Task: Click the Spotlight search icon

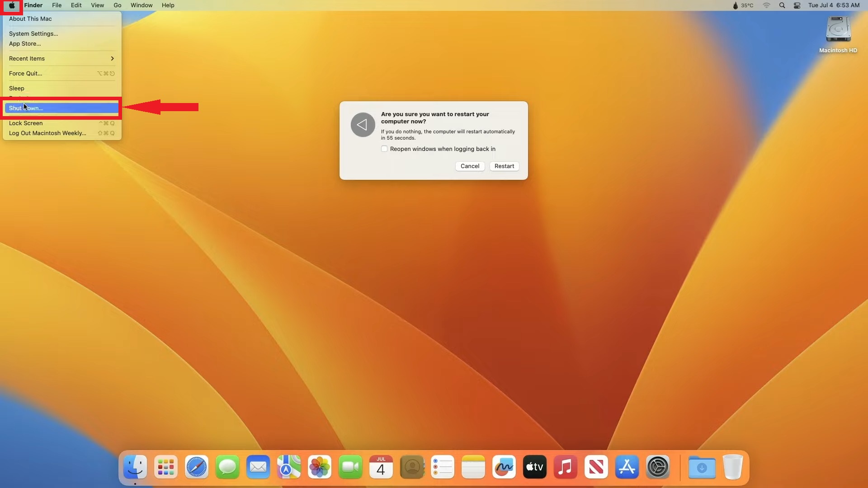Action: coord(782,5)
